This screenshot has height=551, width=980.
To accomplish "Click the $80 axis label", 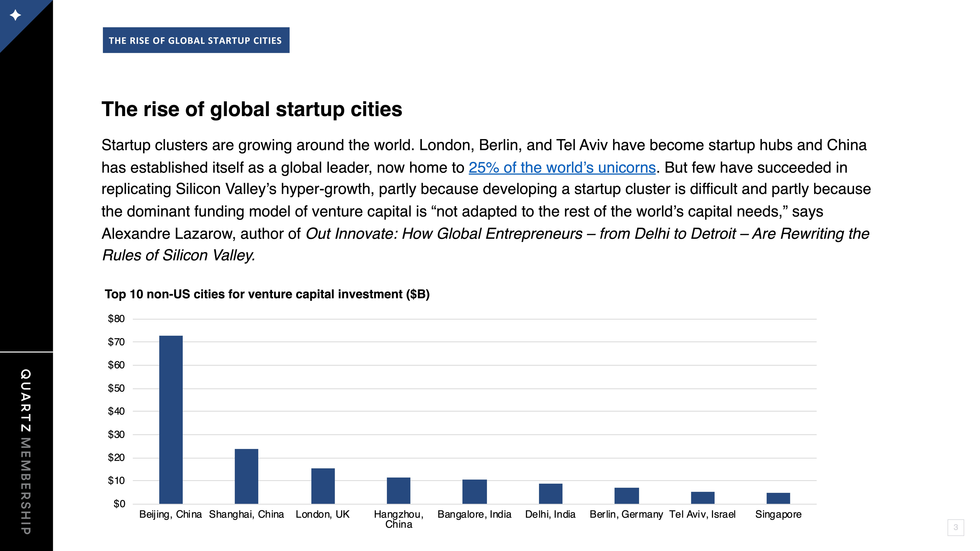I will pyautogui.click(x=116, y=319).
